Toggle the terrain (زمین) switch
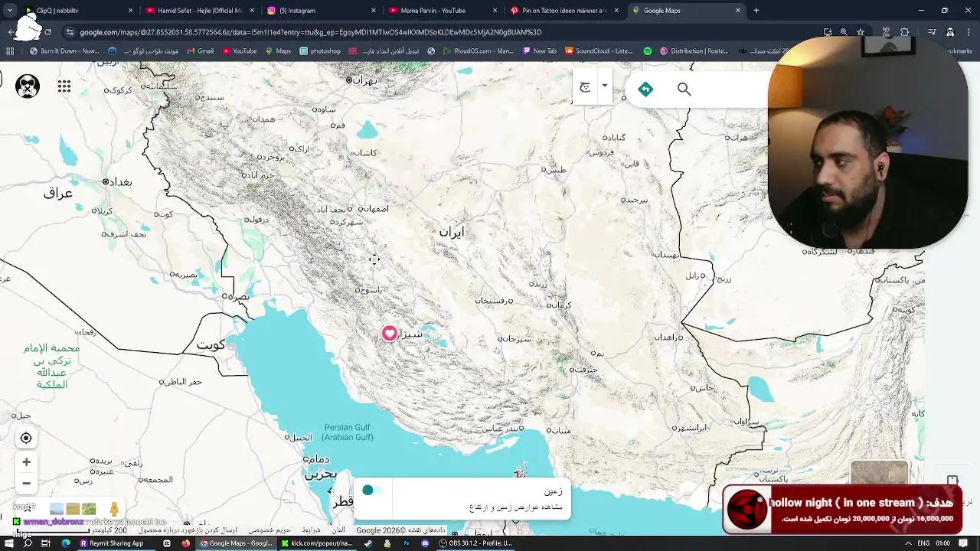 [x=373, y=491]
